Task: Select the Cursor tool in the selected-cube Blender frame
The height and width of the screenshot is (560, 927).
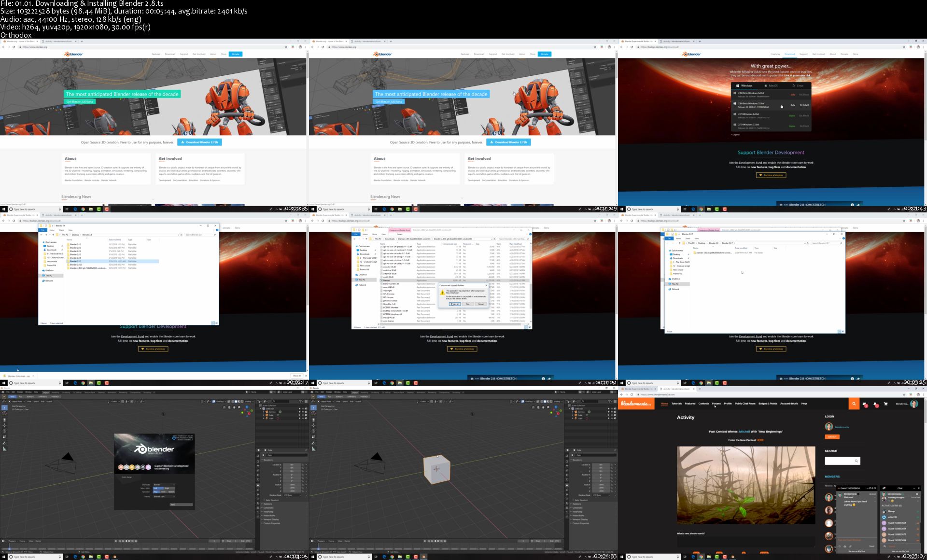Action: pos(313,413)
